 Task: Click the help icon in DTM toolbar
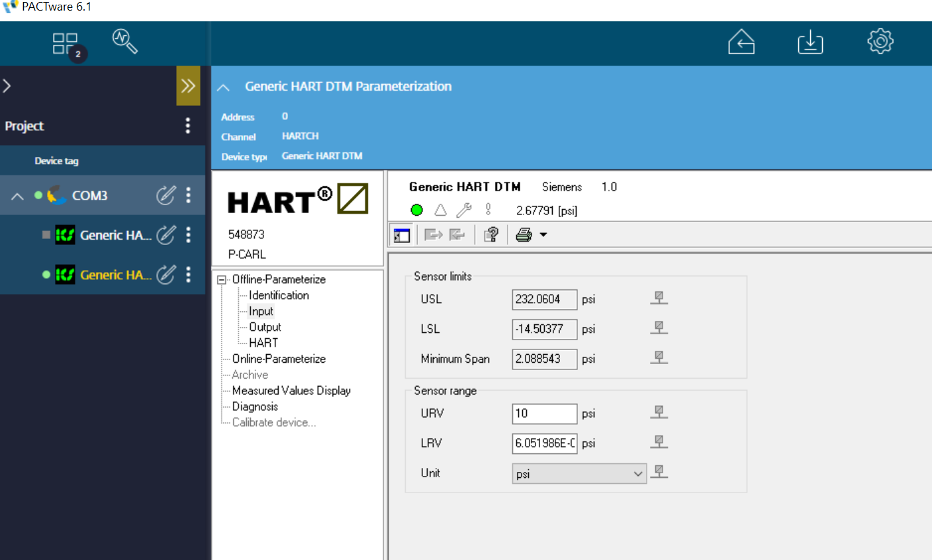[x=491, y=235]
